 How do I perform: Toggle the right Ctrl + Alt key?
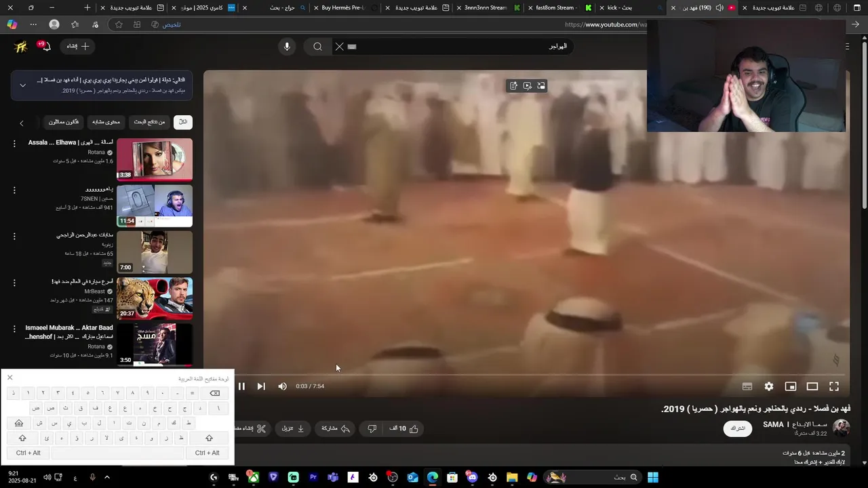coord(208,453)
